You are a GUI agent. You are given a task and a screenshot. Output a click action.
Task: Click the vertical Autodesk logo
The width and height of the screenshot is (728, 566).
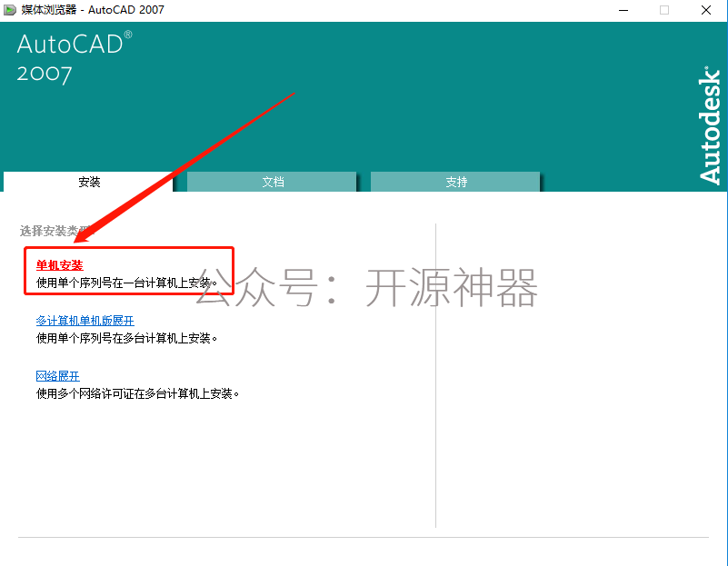click(x=710, y=125)
